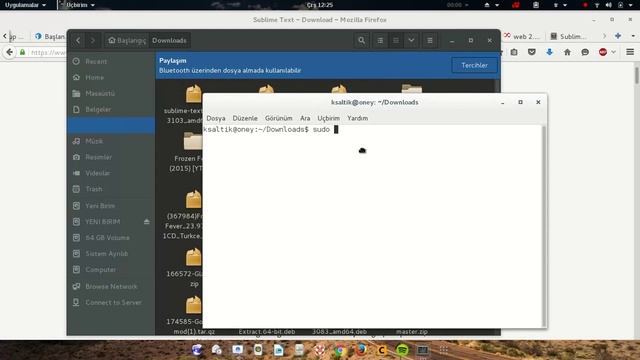Switch Files to grid view
The width and height of the screenshot is (640, 360).
click(396, 40)
